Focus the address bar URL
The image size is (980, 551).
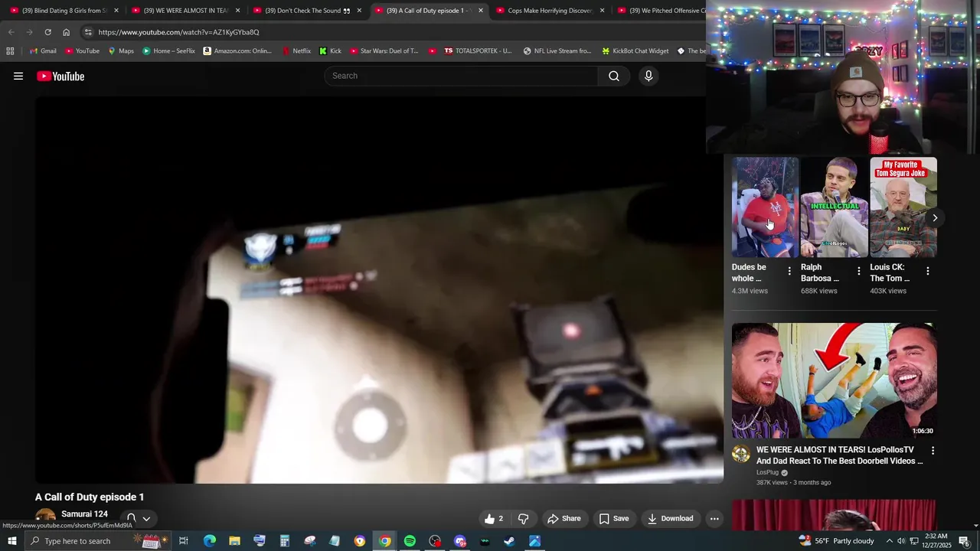[178, 32]
